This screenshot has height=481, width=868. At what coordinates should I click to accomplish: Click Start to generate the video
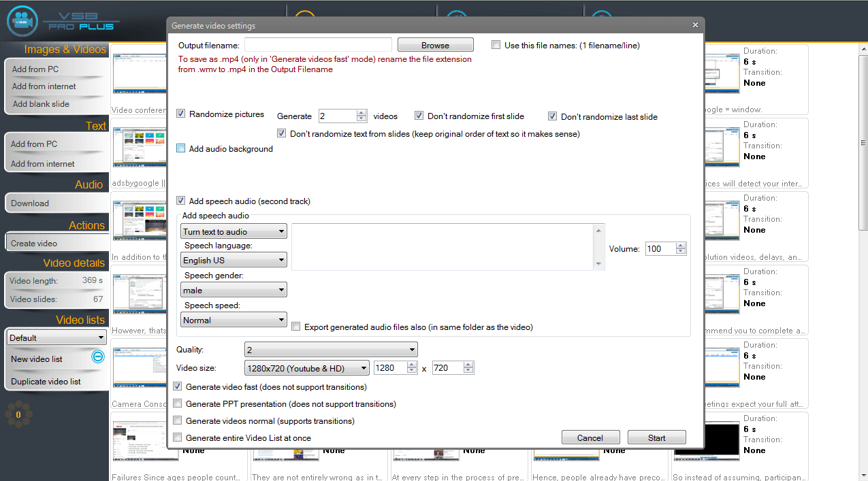tap(656, 437)
